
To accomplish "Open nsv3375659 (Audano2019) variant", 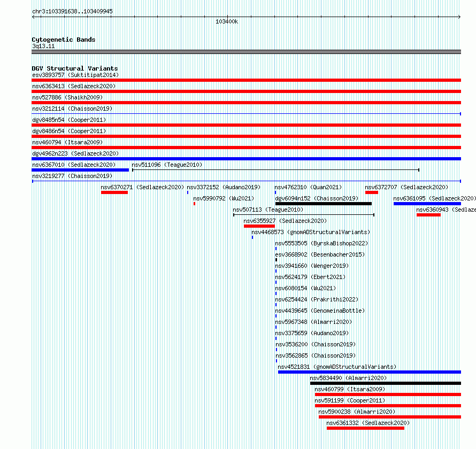I will point(312,333).
